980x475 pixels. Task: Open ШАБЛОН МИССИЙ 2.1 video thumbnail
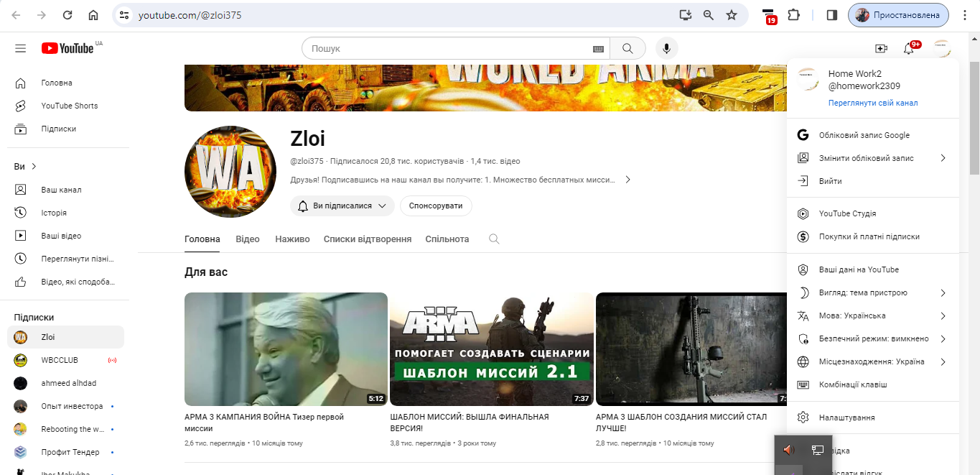[492, 349]
